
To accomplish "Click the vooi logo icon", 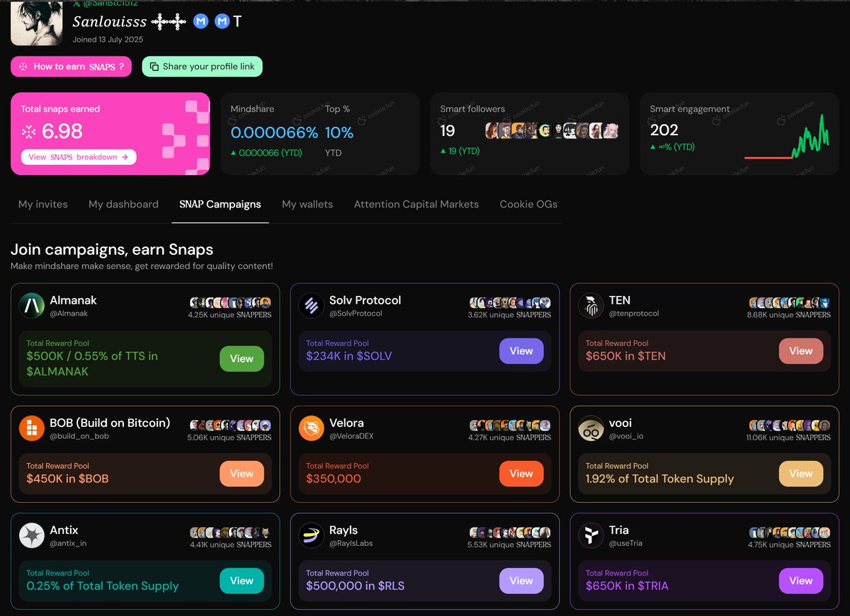I will click(591, 428).
